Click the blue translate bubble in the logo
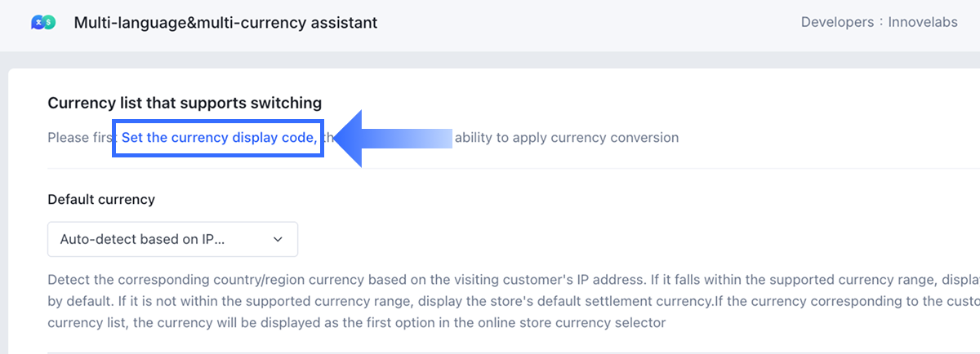980x354 pixels. tap(38, 24)
